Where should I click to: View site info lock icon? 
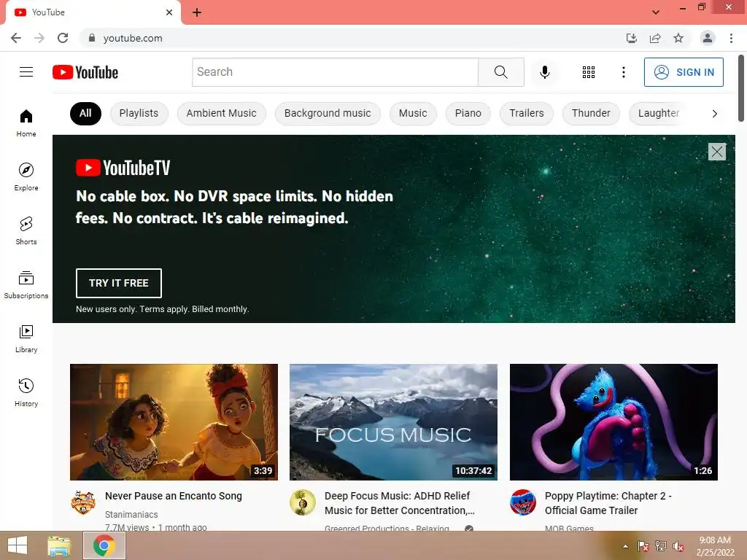92,38
